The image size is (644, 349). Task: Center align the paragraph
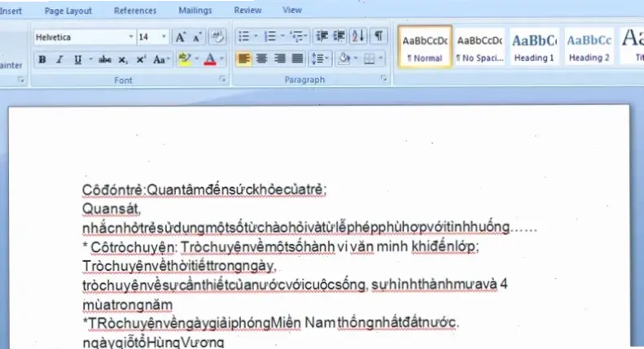point(261,59)
